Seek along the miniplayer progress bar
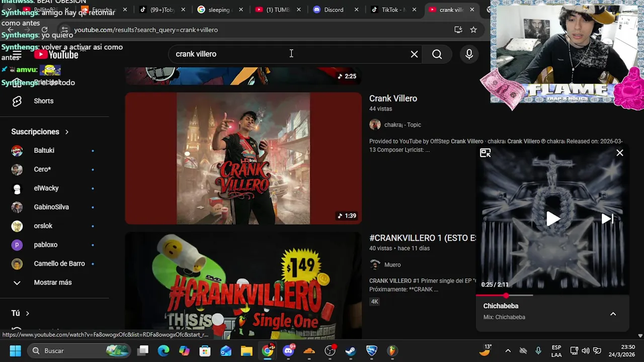 [552, 295]
